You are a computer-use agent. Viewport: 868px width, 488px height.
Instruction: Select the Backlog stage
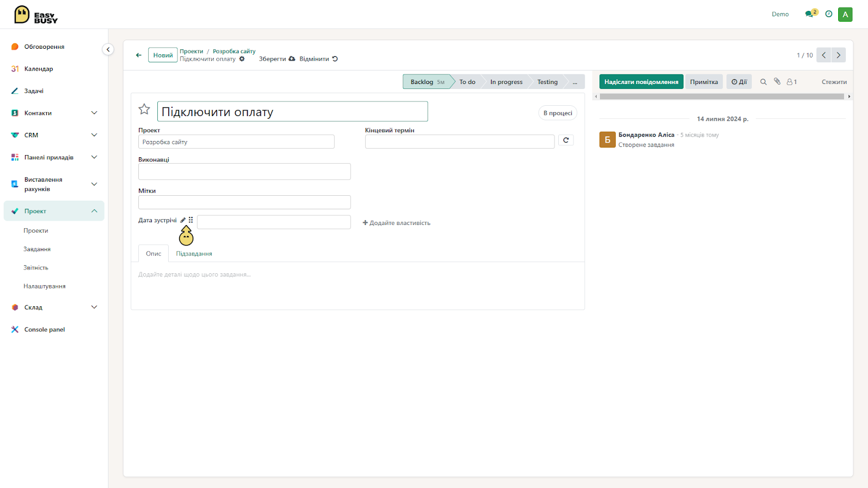tap(427, 82)
